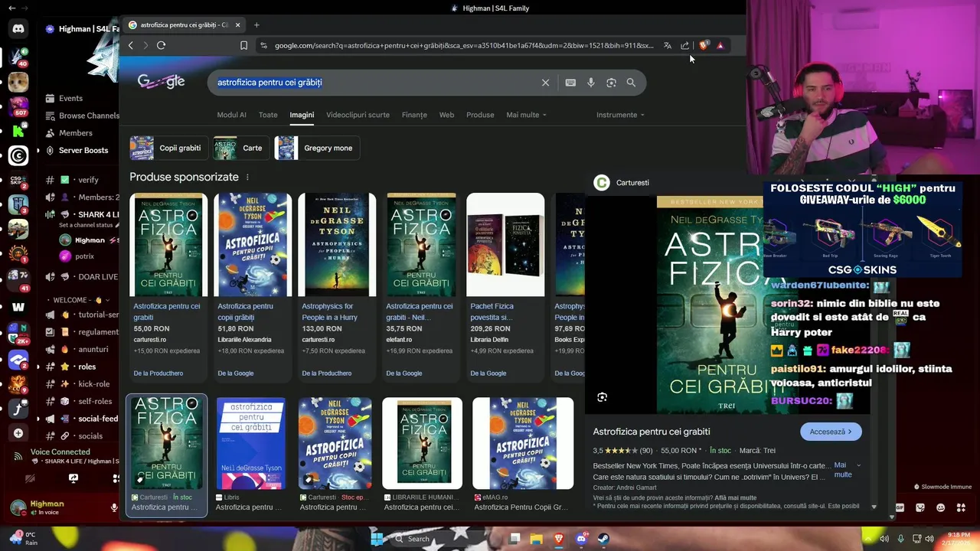The image size is (980, 551).
Task: Open Finanțe results tab
Action: coord(414,115)
